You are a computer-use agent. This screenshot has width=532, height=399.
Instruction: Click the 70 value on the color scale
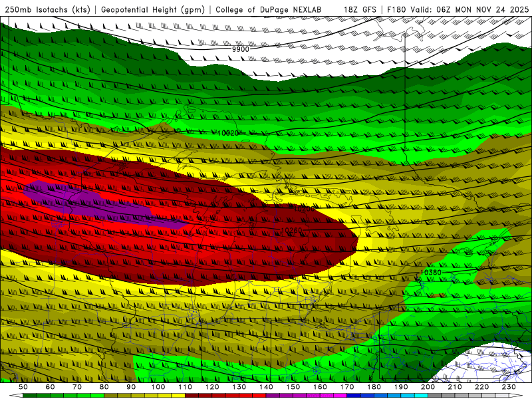tap(77, 387)
